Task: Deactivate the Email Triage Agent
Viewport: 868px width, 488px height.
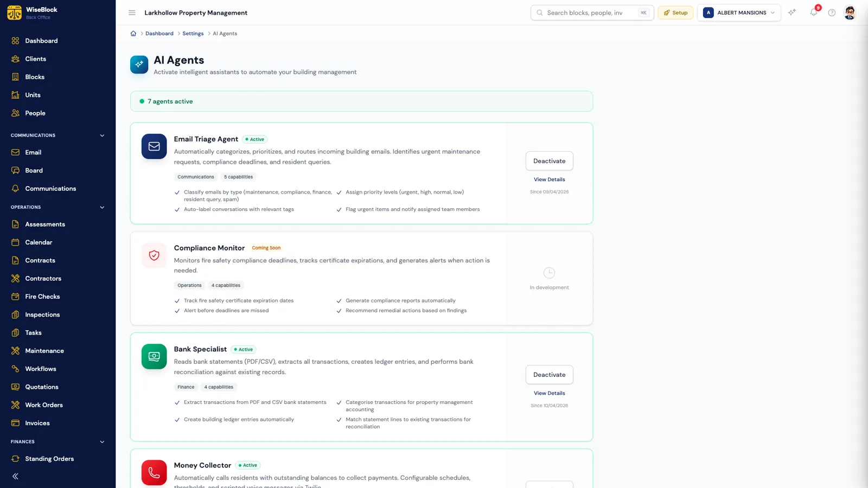Action: tap(549, 161)
